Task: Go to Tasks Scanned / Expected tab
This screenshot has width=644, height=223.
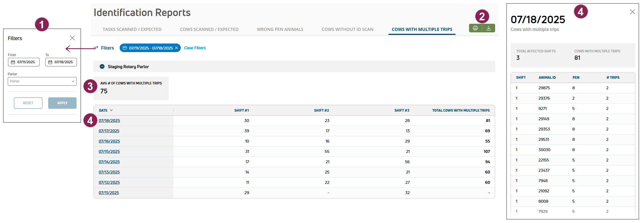Action: [132, 29]
